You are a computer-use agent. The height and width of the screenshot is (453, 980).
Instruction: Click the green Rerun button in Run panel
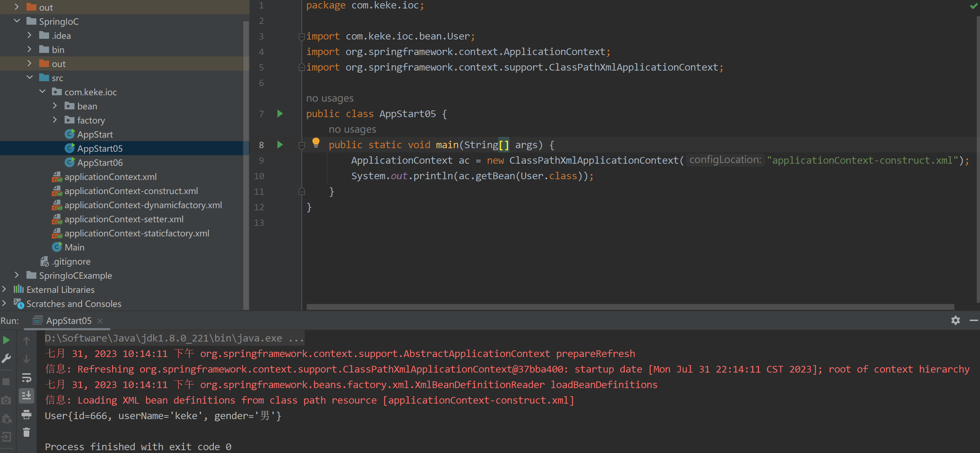point(6,340)
